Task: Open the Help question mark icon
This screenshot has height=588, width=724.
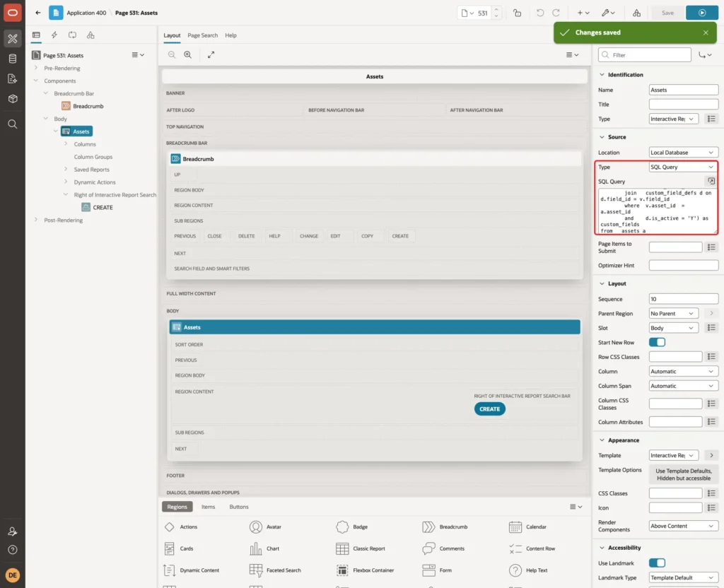Action: pyautogui.click(x=13, y=550)
